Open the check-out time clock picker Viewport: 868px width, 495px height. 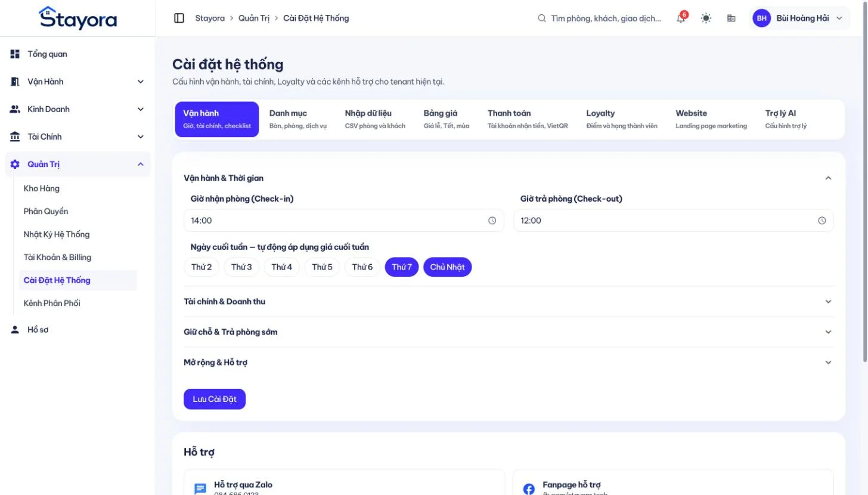[x=822, y=221]
